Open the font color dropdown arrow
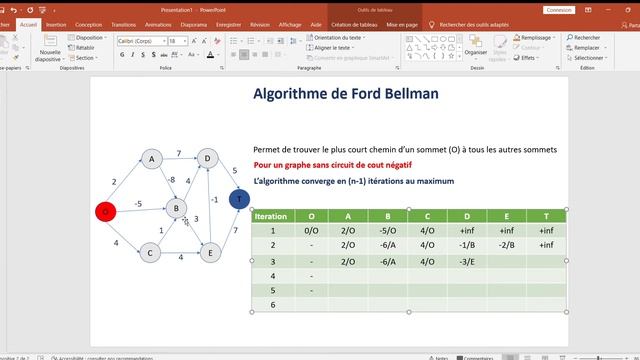This screenshot has height=360, width=640. pos(218,55)
